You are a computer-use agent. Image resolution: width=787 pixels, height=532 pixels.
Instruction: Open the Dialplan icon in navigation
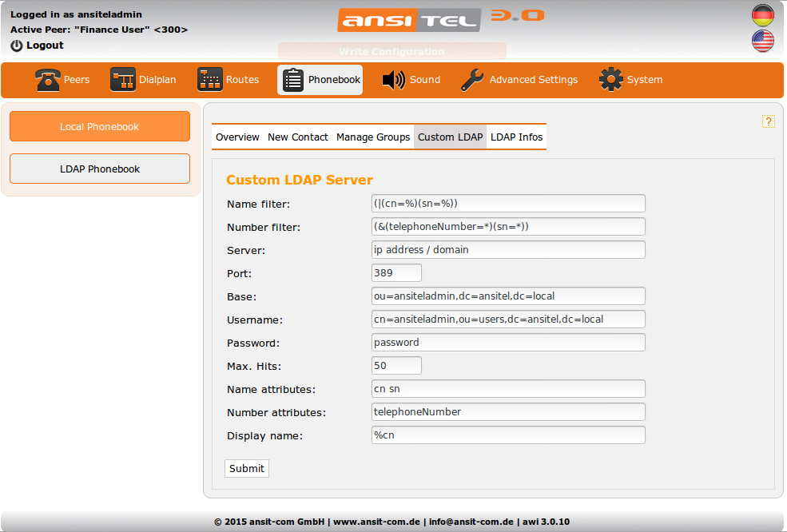click(123, 80)
